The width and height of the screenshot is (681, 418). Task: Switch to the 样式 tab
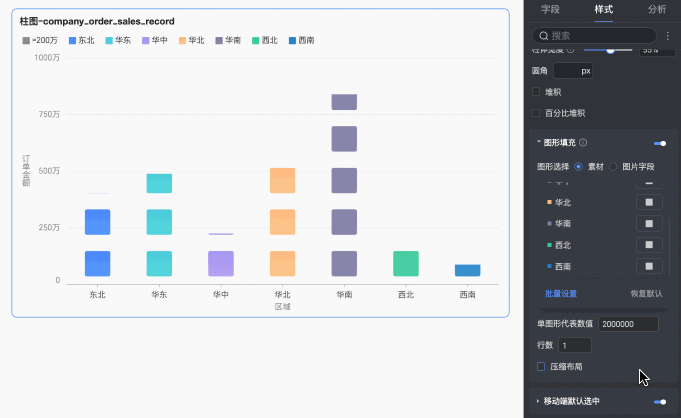pos(604,10)
